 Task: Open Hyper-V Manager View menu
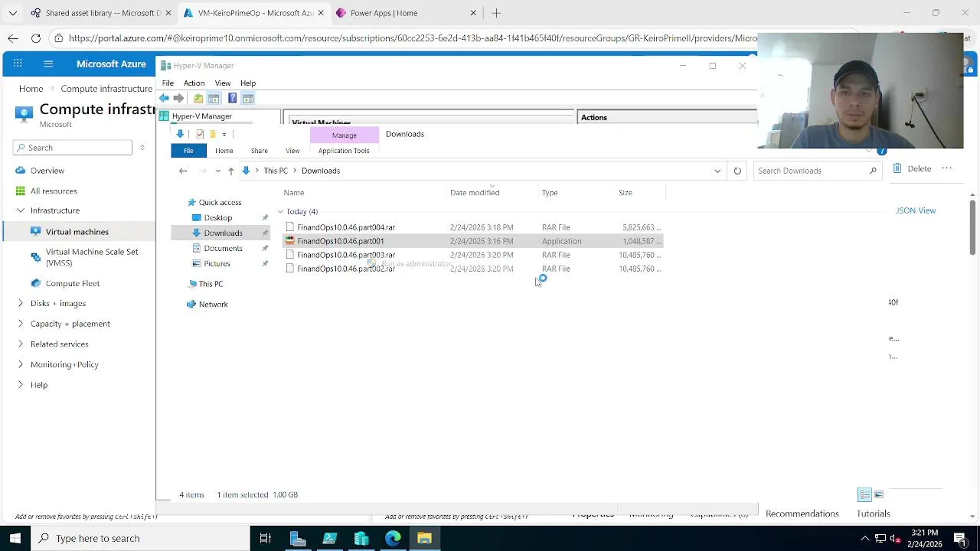point(223,83)
